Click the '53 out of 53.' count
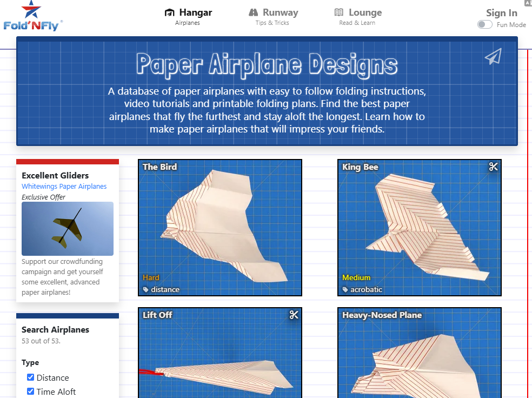 tap(41, 341)
